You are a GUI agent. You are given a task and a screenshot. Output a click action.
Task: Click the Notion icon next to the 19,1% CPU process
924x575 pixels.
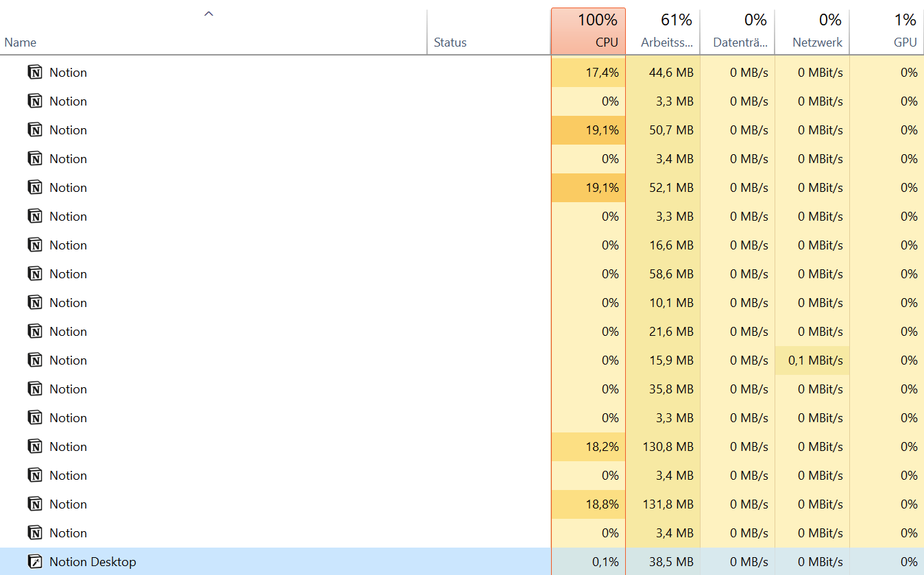coord(35,130)
